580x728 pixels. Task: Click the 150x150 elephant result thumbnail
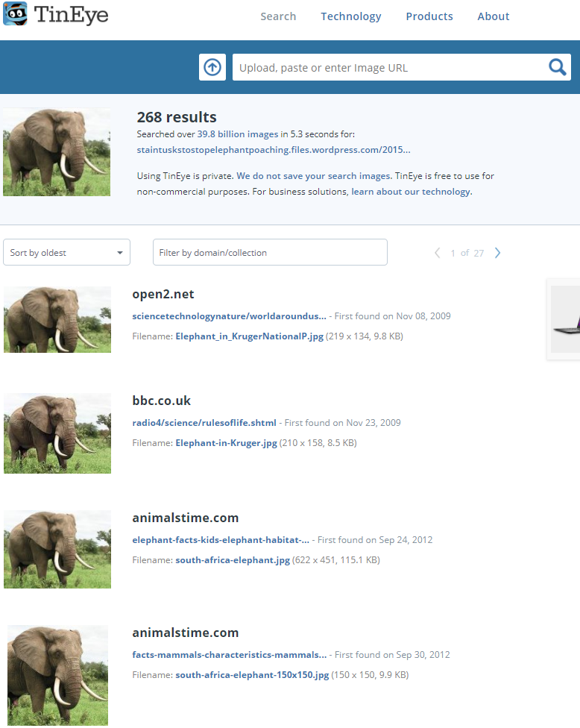coord(57,675)
